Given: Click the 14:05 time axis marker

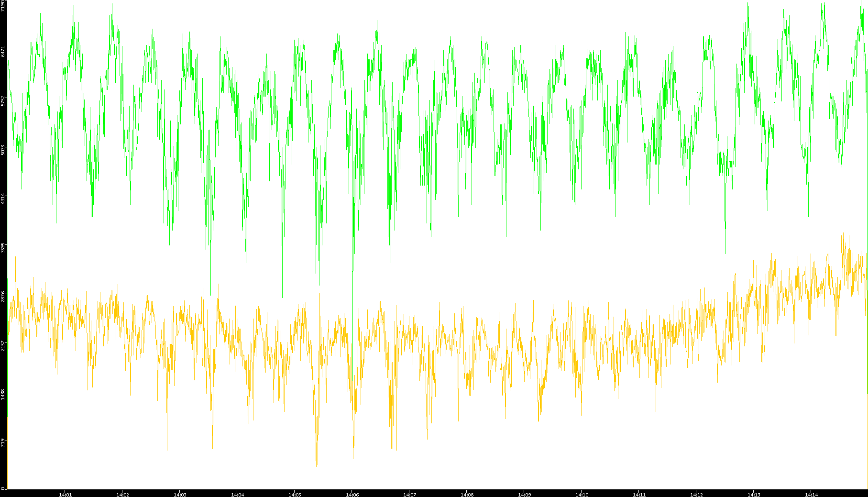Looking at the screenshot, I should click(295, 494).
